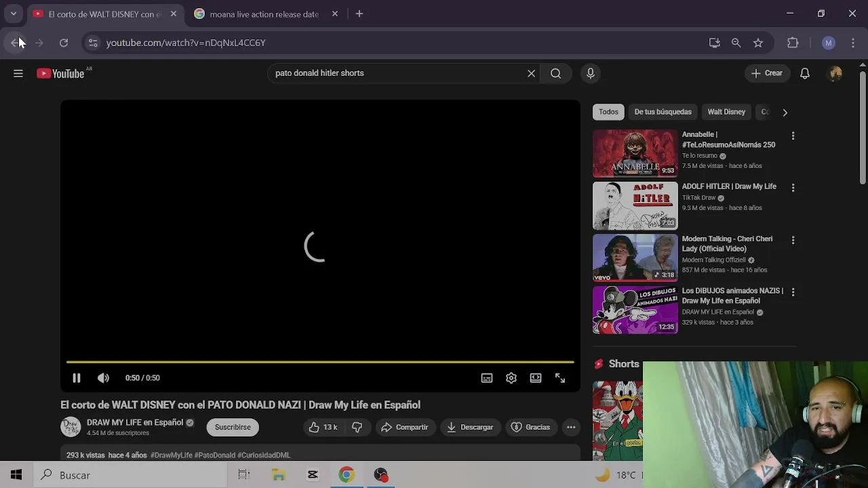Screen dimensions: 868x488
Task: Open Task View from the taskbar
Action: pos(244,475)
